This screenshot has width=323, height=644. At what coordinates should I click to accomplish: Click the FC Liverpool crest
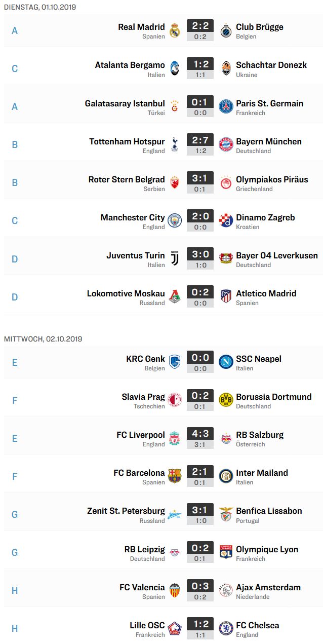pyautogui.click(x=175, y=438)
